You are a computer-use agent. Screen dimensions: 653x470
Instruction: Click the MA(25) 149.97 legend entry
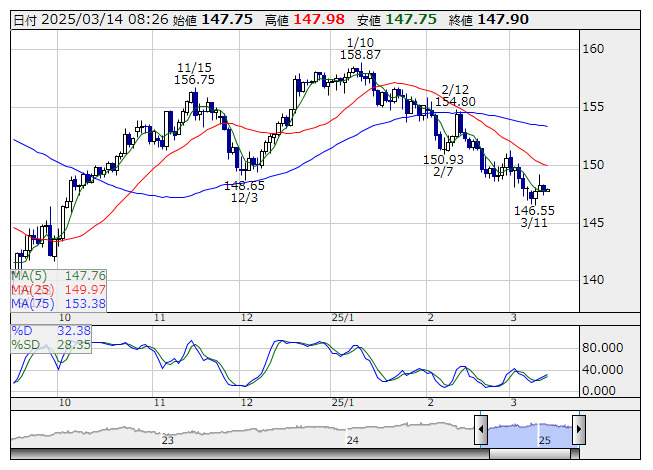59,289
